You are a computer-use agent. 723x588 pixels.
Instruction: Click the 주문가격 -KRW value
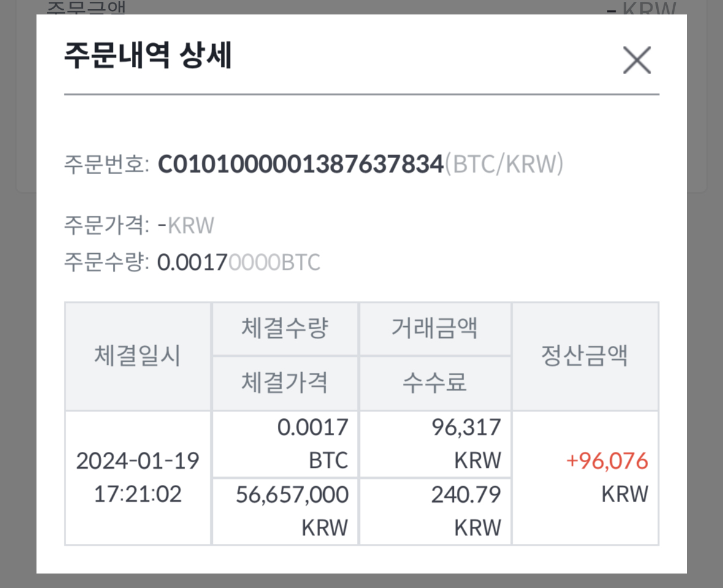click(x=186, y=226)
